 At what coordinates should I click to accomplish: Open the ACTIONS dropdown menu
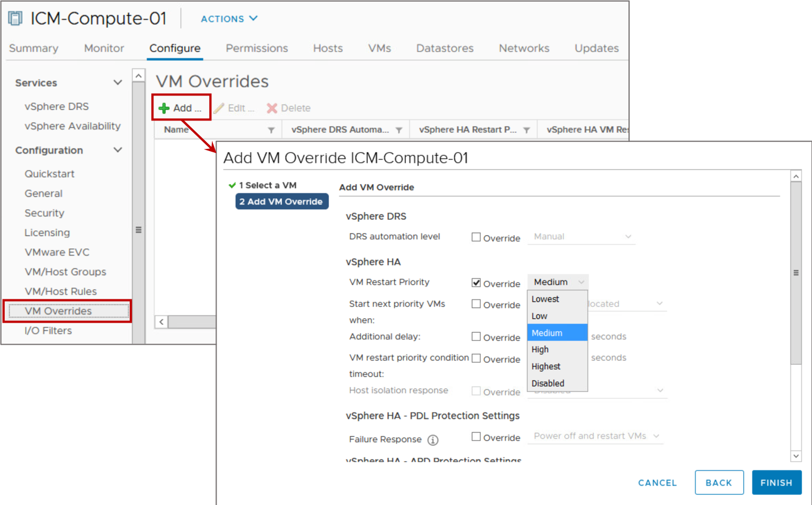(229, 19)
